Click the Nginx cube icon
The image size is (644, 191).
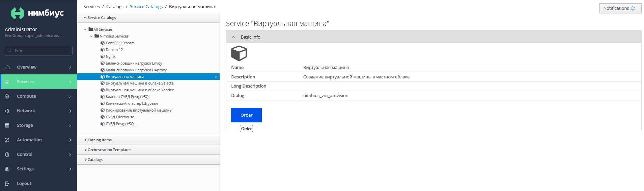[103, 56]
